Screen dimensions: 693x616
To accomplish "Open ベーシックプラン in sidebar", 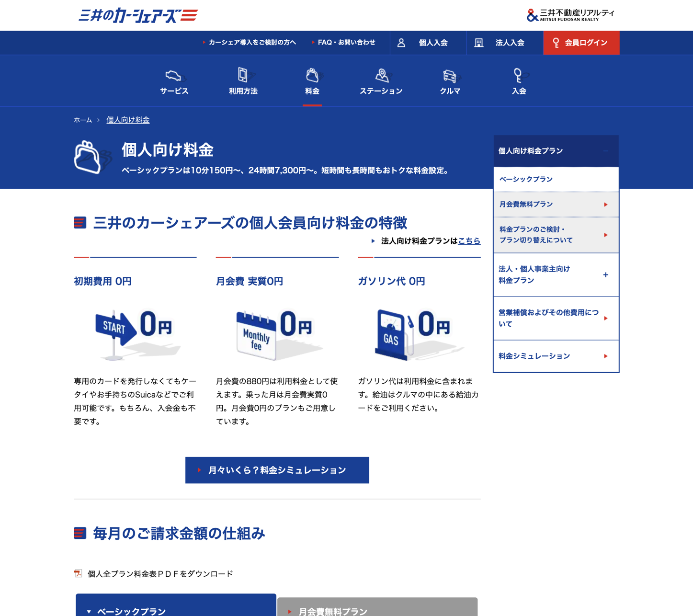I will [556, 179].
